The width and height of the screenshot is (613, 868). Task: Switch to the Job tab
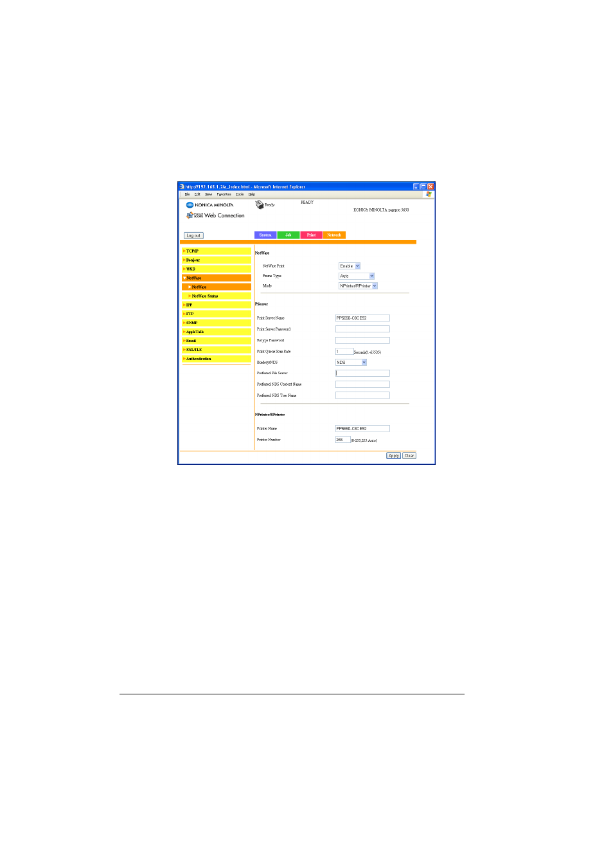click(289, 235)
